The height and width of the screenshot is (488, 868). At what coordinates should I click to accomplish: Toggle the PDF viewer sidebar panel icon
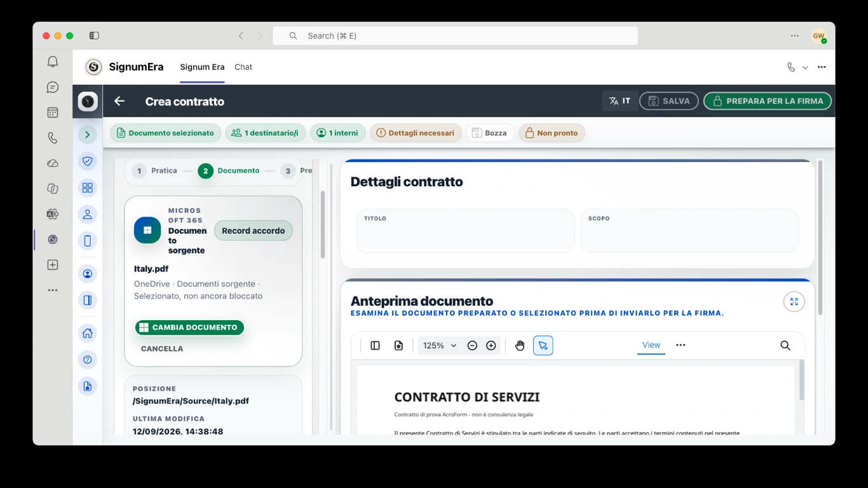[375, 346]
